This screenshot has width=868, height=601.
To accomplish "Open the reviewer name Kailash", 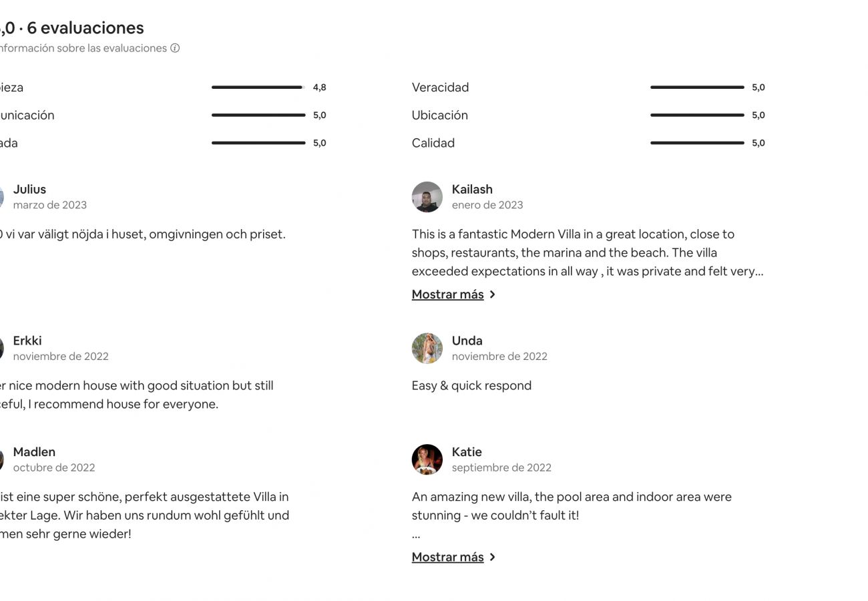I will pyautogui.click(x=472, y=190).
